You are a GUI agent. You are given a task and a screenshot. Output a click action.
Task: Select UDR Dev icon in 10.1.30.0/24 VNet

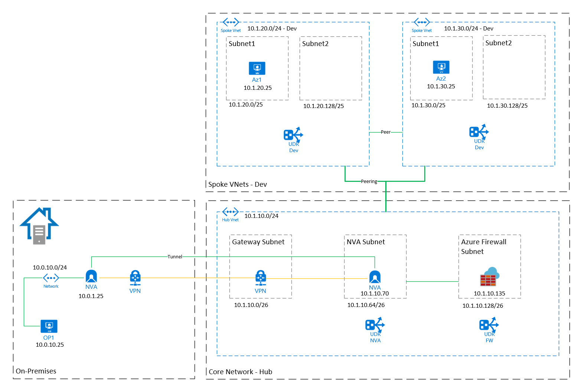479,131
